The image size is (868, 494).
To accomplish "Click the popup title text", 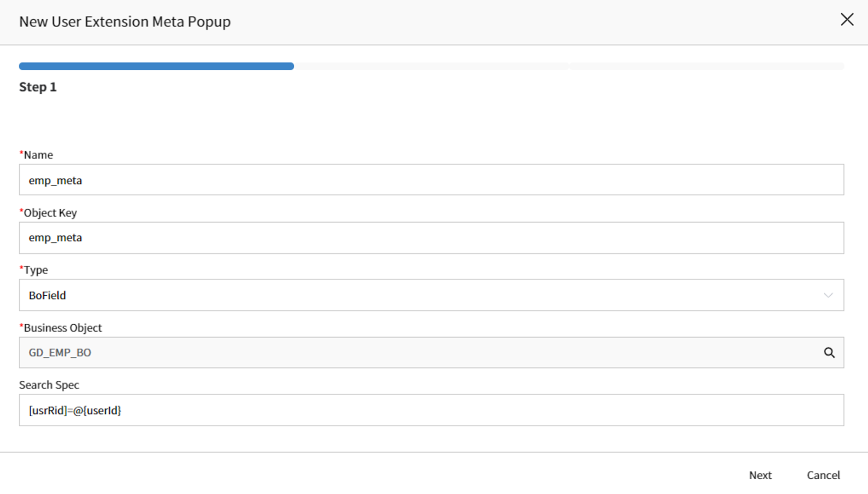I will (125, 22).
